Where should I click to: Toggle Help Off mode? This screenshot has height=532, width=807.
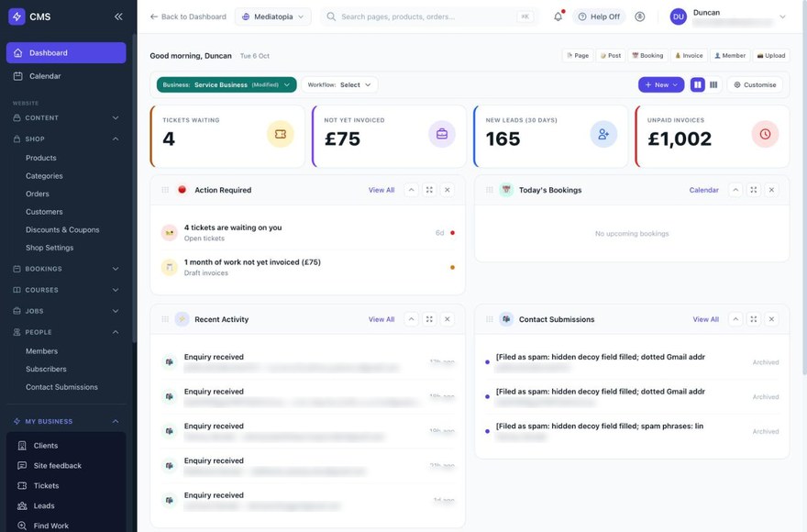599,17
